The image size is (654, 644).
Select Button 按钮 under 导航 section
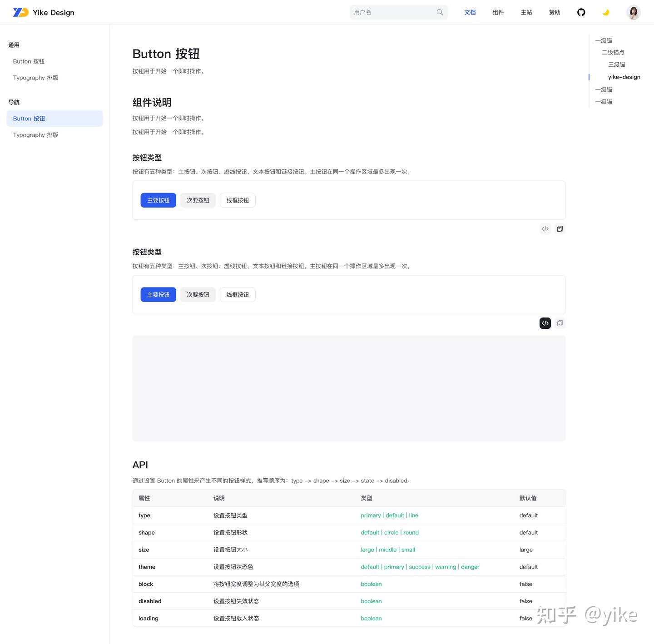[x=29, y=119]
